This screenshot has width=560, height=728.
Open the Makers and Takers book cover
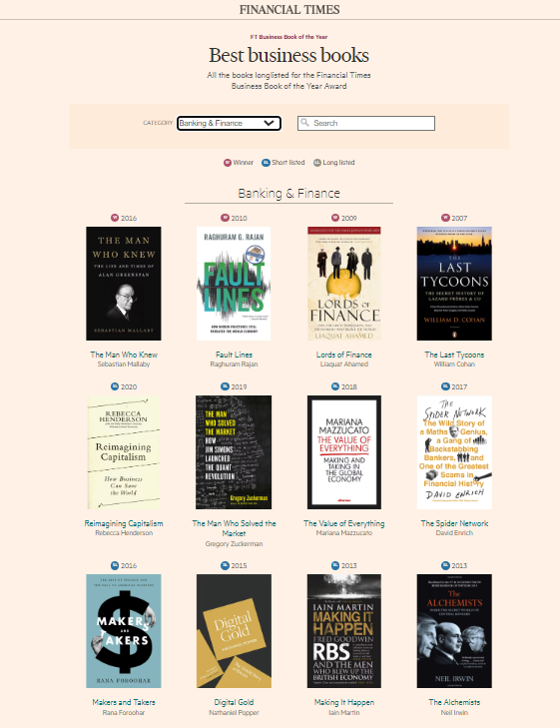click(x=124, y=631)
